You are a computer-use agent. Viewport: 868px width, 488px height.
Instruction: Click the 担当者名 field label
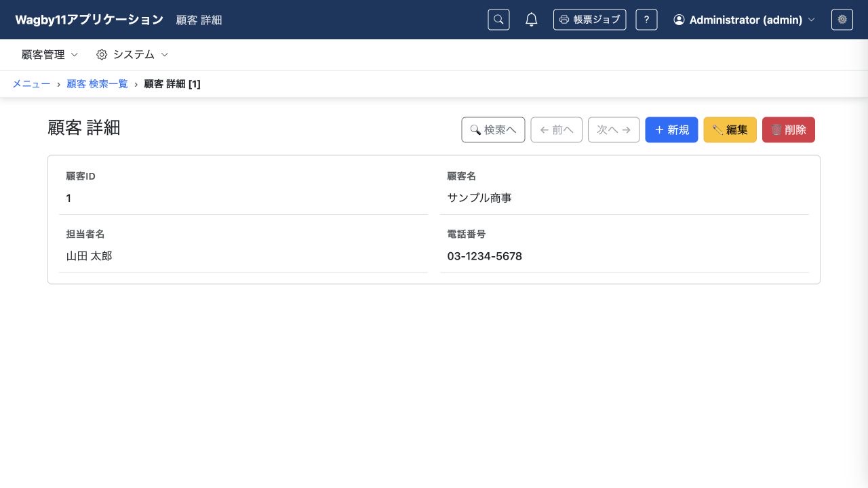click(85, 234)
